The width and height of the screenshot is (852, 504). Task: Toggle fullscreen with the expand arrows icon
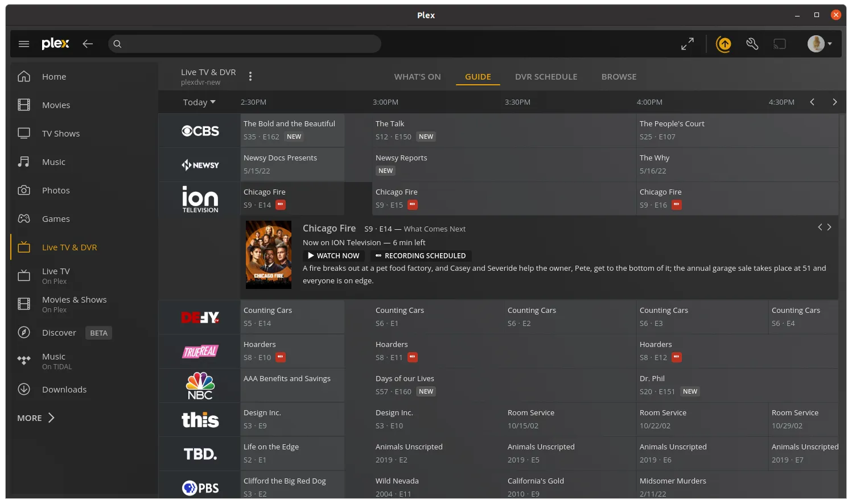click(x=688, y=44)
